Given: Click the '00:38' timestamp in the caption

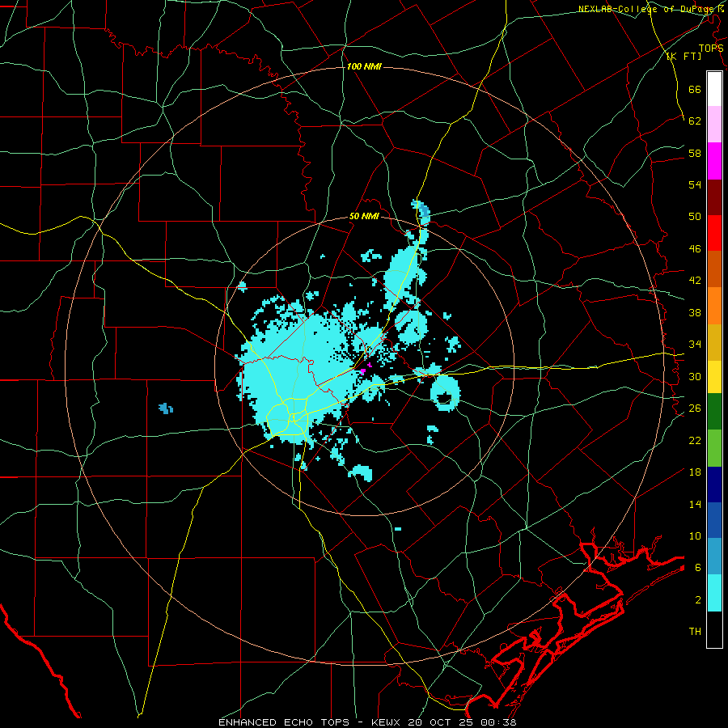Looking at the screenshot, I should (x=499, y=722).
